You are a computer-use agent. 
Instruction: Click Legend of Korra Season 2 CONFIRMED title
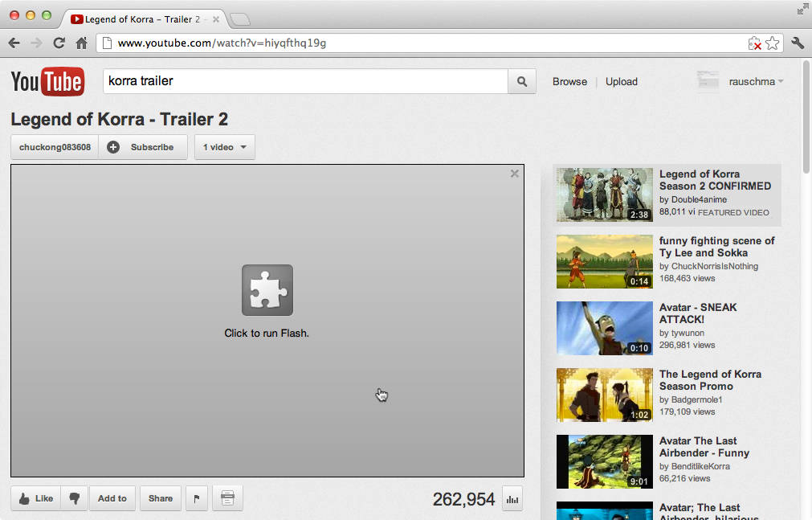pyautogui.click(x=715, y=180)
